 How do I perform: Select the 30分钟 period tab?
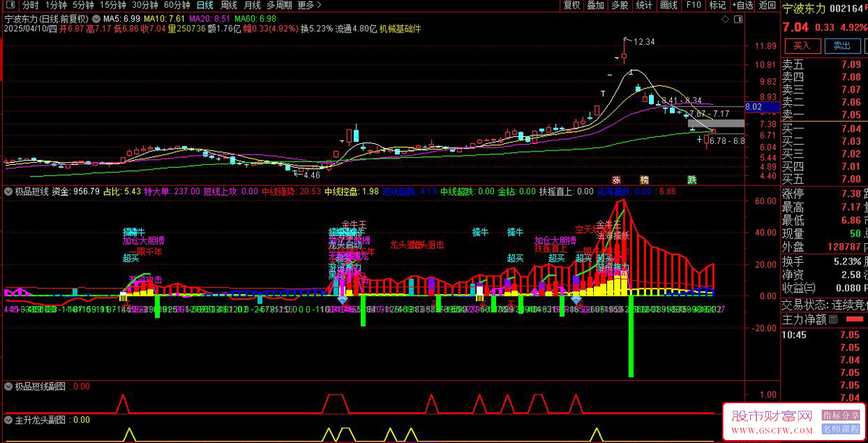[145, 5]
